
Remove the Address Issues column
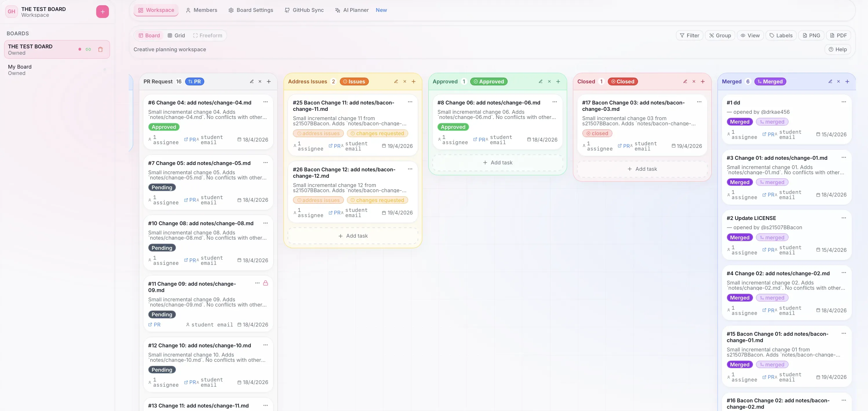(405, 81)
